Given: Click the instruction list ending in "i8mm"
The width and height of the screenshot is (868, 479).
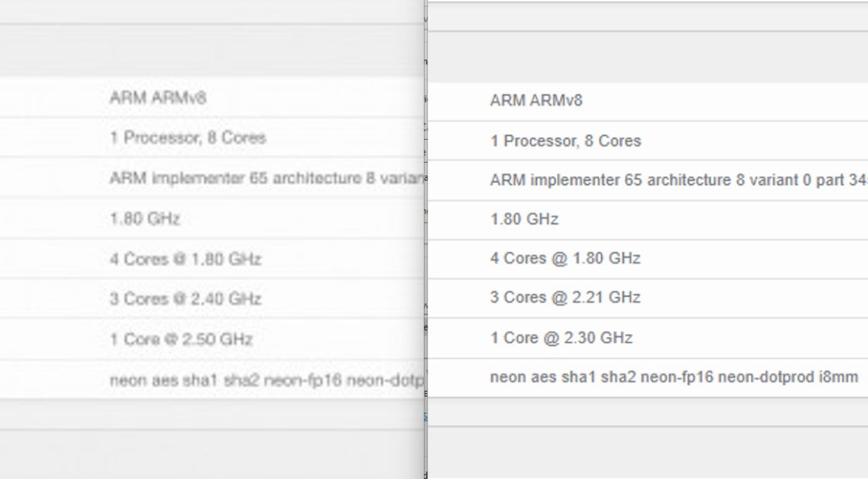Looking at the screenshot, I should [x=673, y=377].
